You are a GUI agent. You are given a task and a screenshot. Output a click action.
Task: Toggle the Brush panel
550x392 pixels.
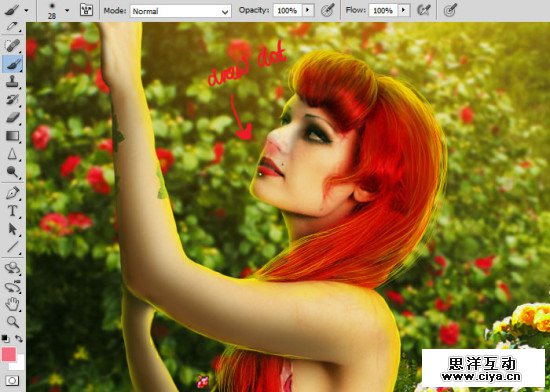point(86,10)
